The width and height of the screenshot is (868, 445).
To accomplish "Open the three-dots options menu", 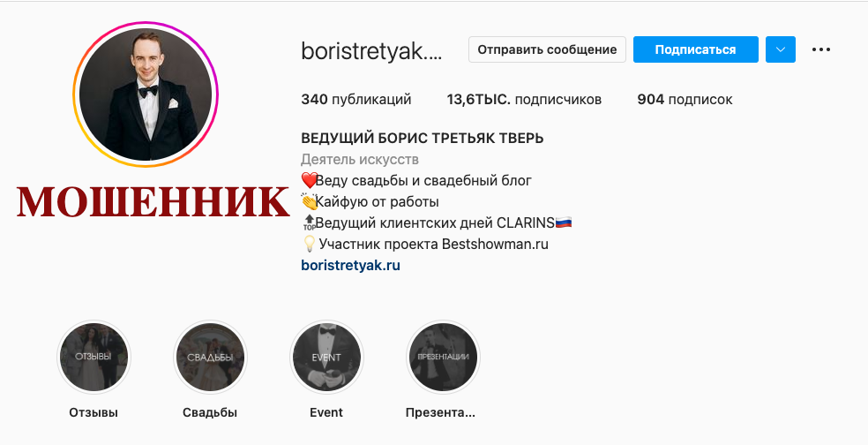I will (x=821, y=49).
